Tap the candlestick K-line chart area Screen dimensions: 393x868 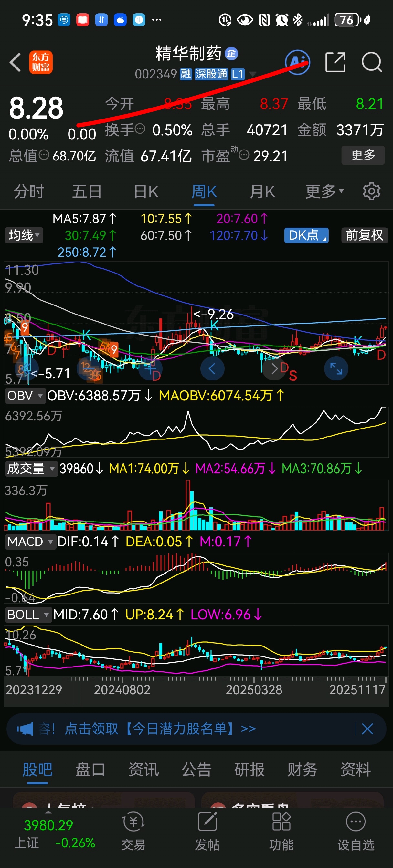(196, 323)
